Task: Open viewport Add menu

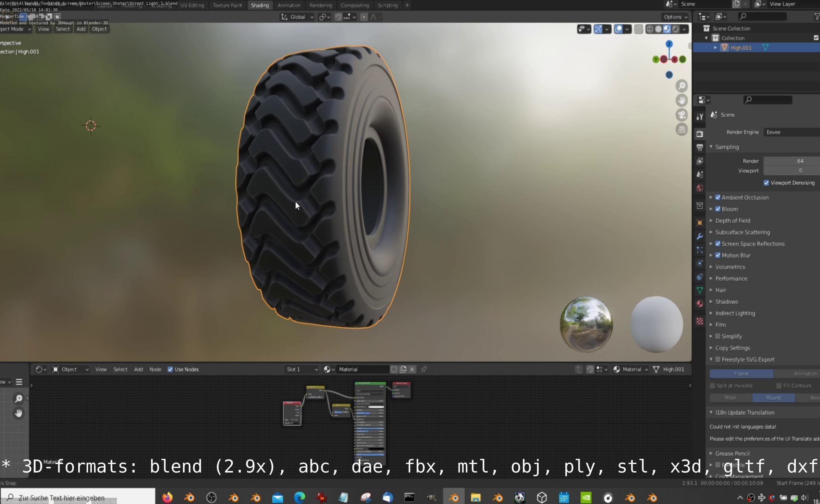Action: (81, 29)
